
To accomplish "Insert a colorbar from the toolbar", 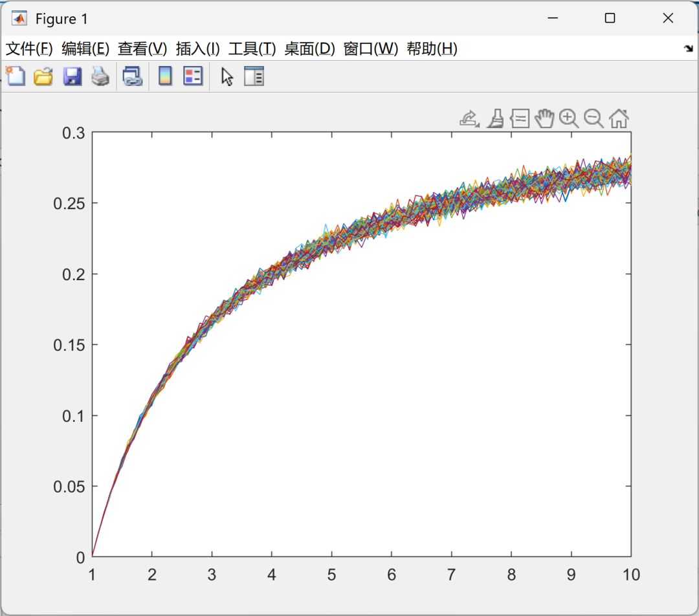I will tap(165, 77).
